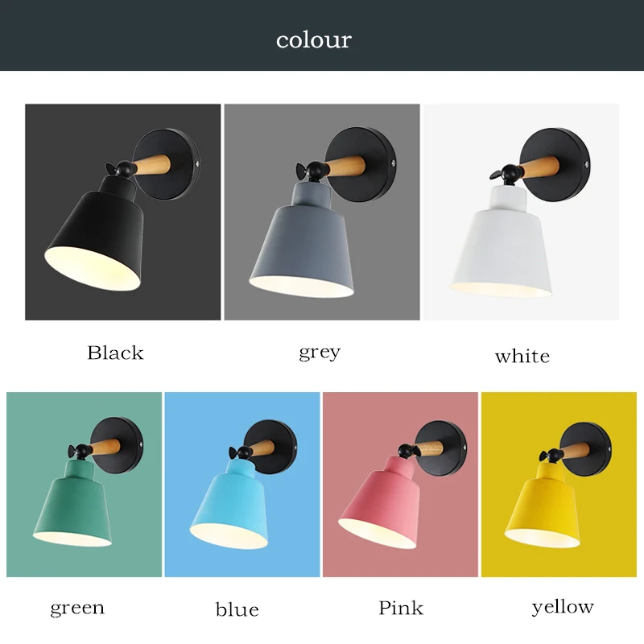The width and height of the screenshot is (644, 644).
Task: Choose the yellow lamp image
Action: tap(559, 485)
